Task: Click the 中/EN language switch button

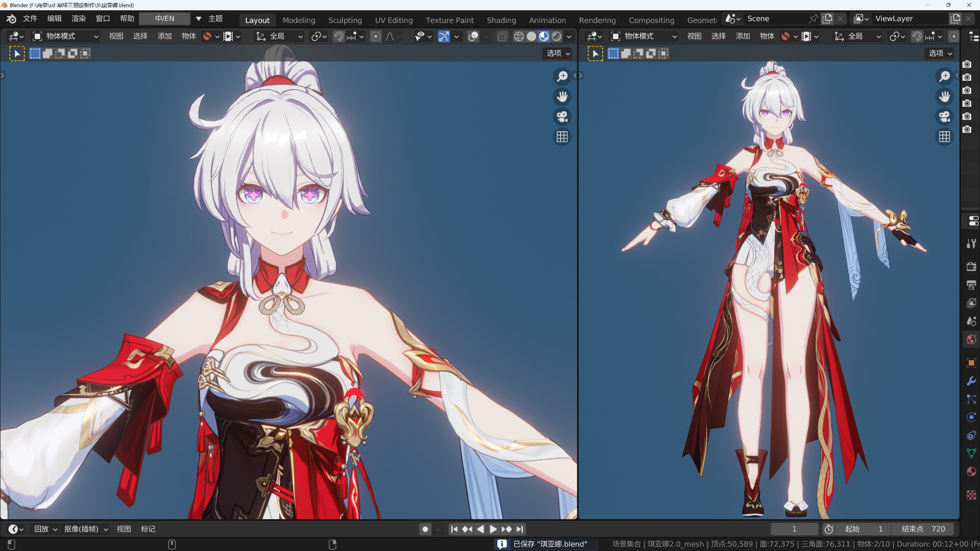Action: pos(165,19)
